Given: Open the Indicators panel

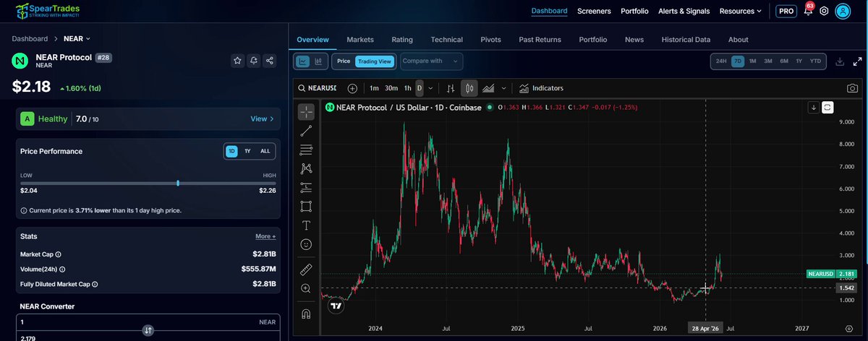Looking at the screenshot, I should [541, 88].
